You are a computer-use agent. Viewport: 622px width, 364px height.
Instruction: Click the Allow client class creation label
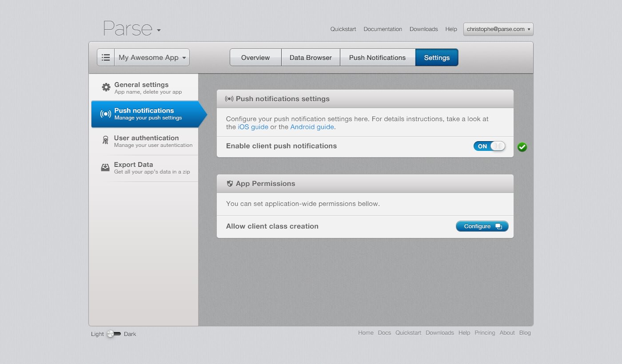pyautogui.click(x=272, y=226)
